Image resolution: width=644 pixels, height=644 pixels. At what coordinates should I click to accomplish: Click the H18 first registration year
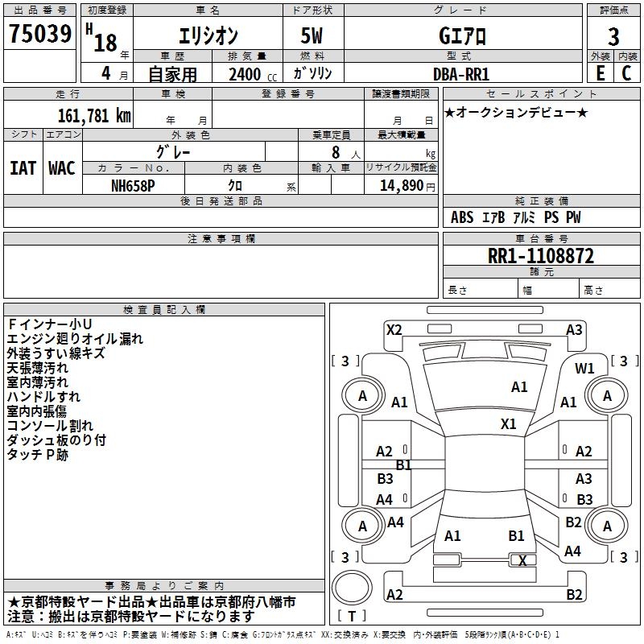pos(102,39)
